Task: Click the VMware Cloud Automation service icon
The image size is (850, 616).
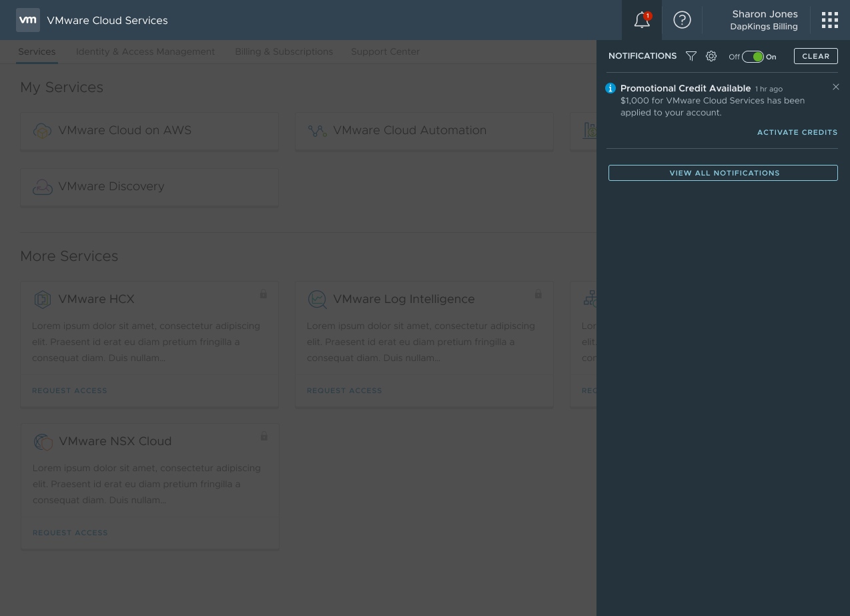Action: pyautogui.click(x=317, y=130)
